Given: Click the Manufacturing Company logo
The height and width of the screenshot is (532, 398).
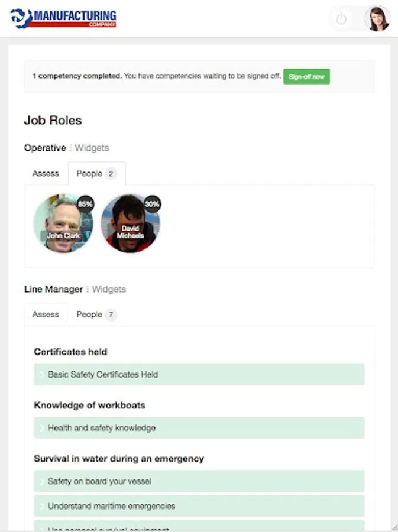Looking at the screenshot, I should click(63, 18).
